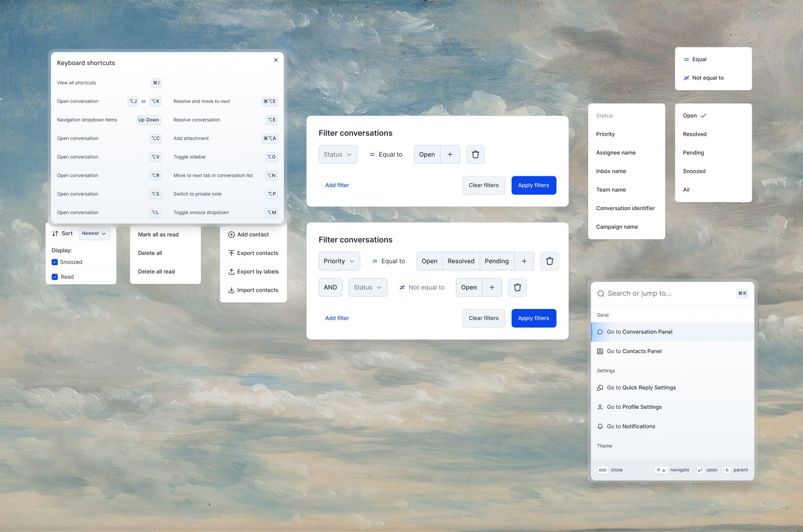
Task: Open the Equal to operator in Priority row
Action: (388, 261)
